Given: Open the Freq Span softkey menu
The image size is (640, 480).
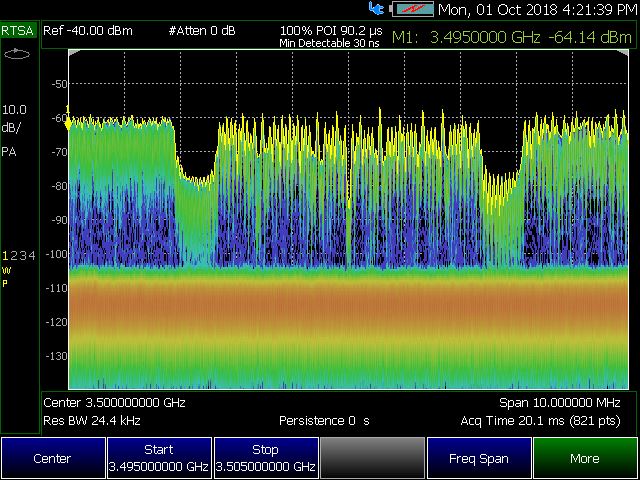Looking at the screenshot, I should [x=479, y=459].
